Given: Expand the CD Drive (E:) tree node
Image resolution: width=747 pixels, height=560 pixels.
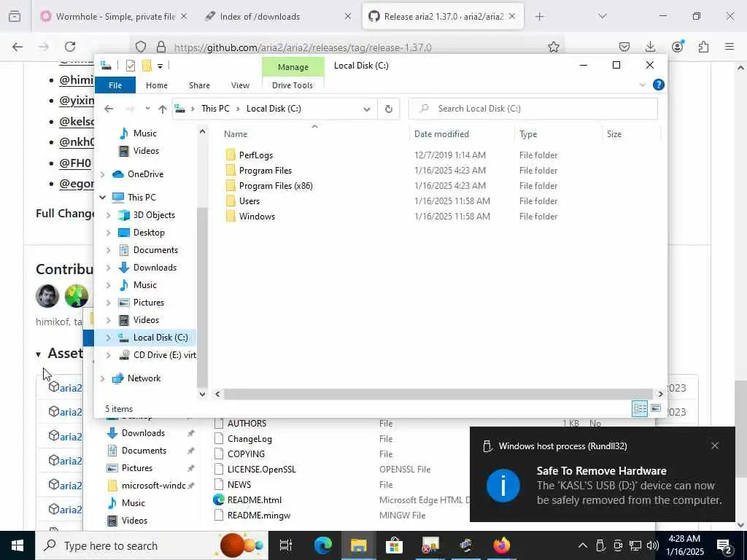Looking at the screenshot, I should (x=108, y=355).
